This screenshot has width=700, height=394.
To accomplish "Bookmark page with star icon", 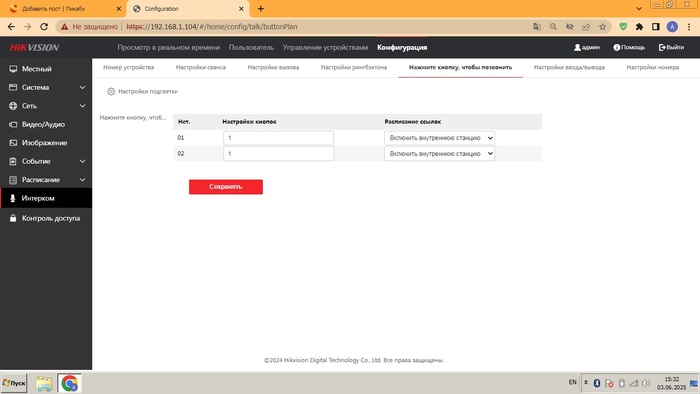I will [x=602, y=27].
